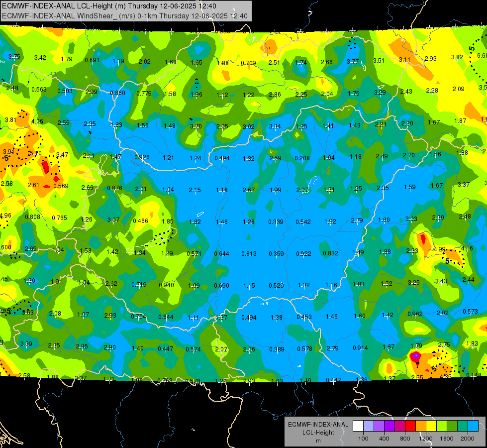Image resolution: width=487 pixels, height=448 pixels.
Task: Click the wind shear value 4.99
Action: (x=439, y=249)
